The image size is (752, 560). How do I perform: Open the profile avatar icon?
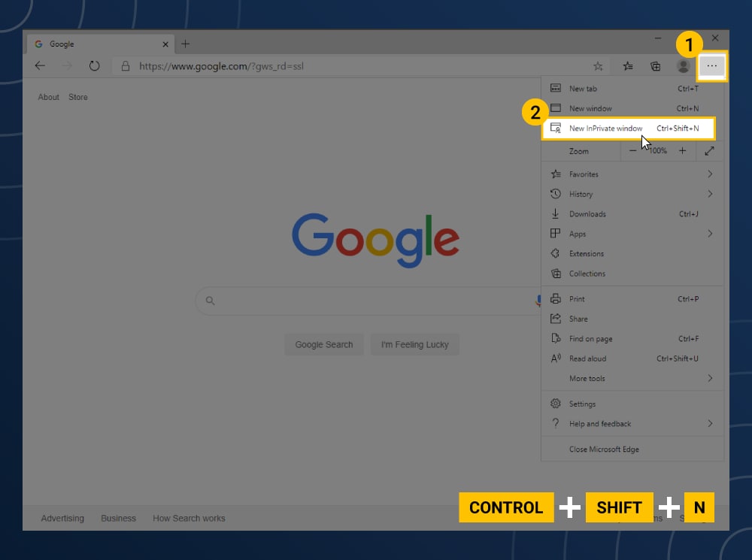click(x=683, y=66)
